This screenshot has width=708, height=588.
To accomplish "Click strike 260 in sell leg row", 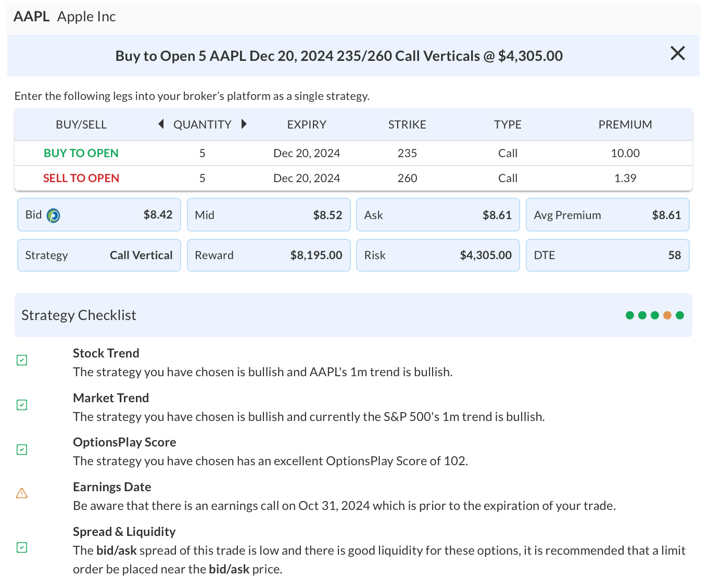I will 407,178.
